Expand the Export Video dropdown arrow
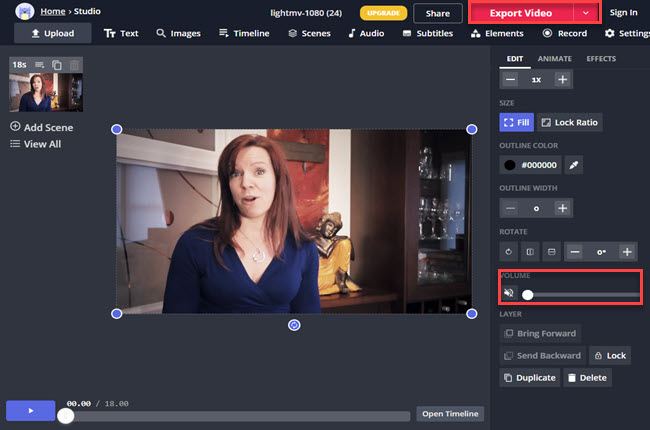 point(586,13)
